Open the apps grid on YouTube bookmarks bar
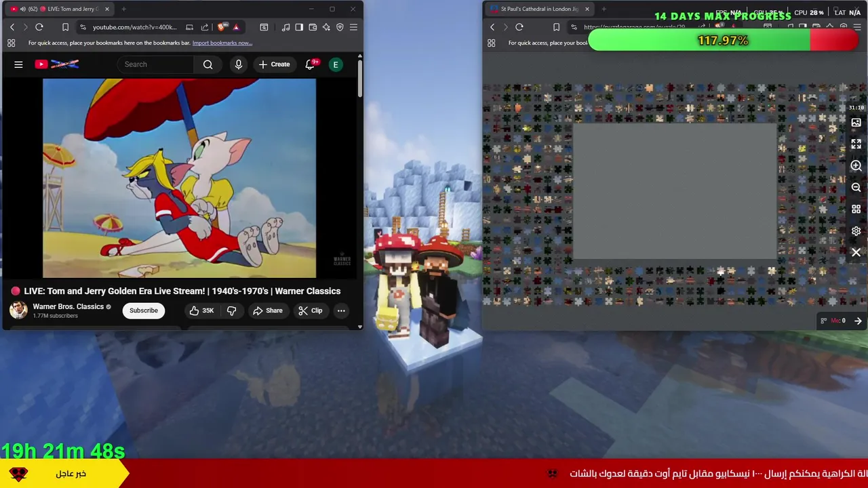Screen dimensions: 868x488 pos(12,43)
